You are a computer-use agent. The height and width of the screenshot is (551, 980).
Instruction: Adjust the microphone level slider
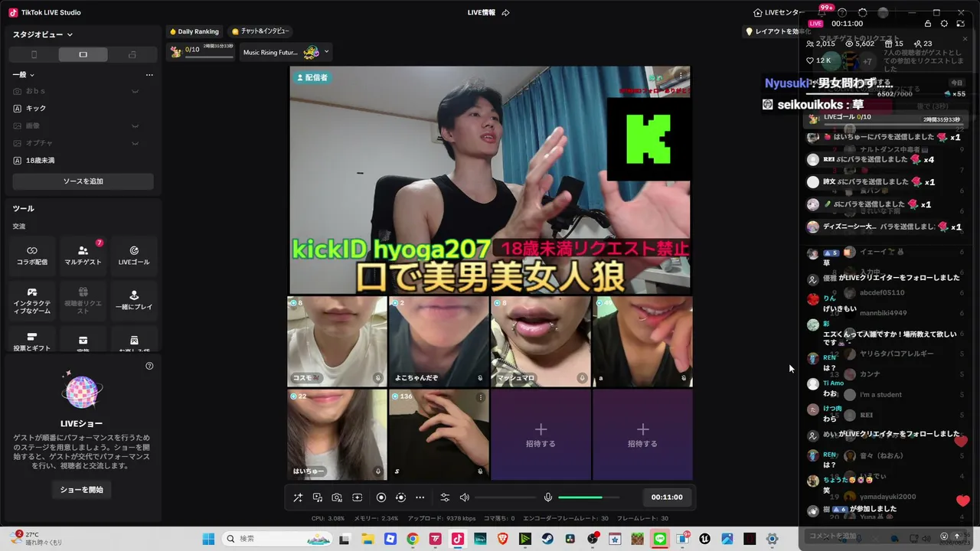[589, 497]
